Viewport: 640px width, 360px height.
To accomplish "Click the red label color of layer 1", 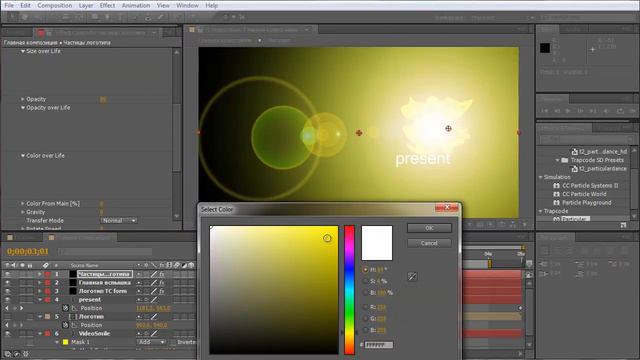I will pyautogui.click(x=48, y=274).
